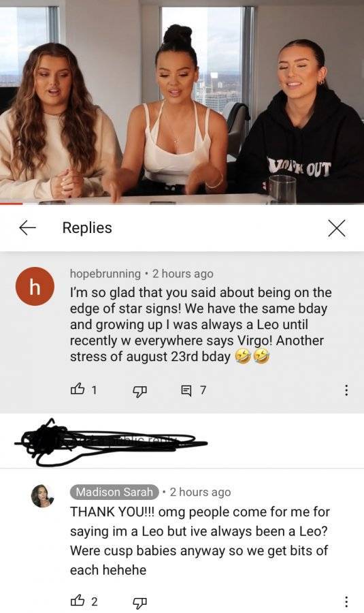This screenshot has height=613, width=364.
Task: Tap the like count on Madison Sarah's reply
Action: coord(94,601)
